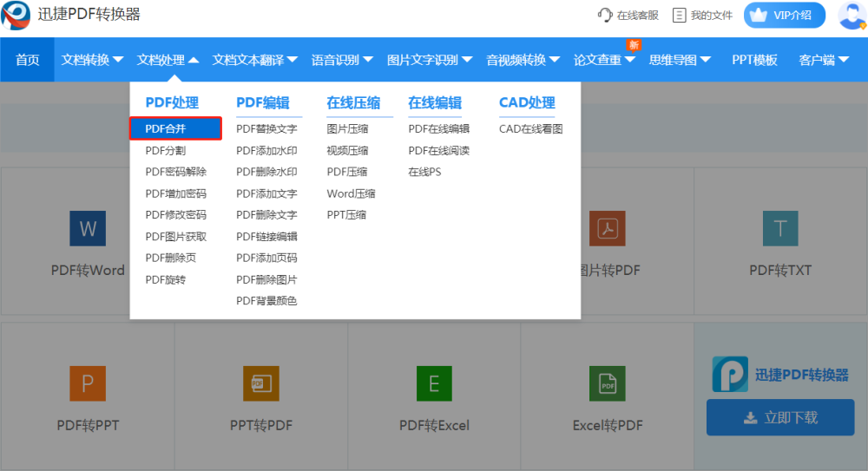Open PDF背景颜色 option
Image resolution: width=868 pixels, height=471 pixels.
pyautogui.click(x=266, y=301)
